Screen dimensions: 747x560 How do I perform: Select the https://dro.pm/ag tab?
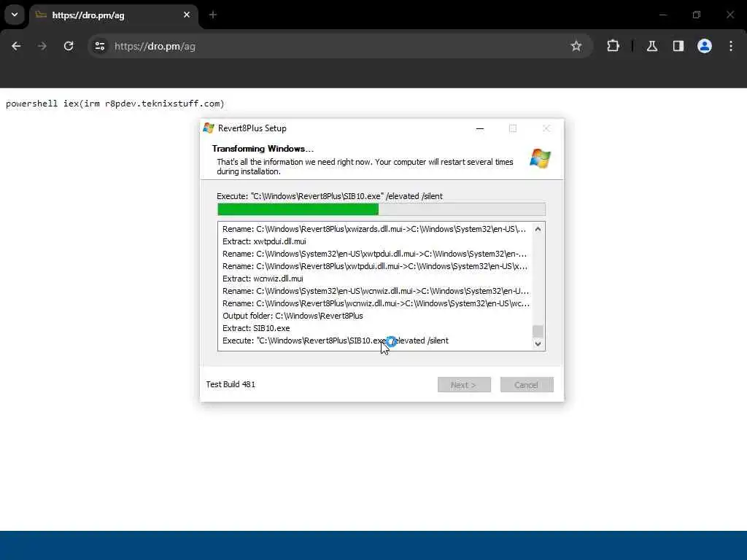115,15
